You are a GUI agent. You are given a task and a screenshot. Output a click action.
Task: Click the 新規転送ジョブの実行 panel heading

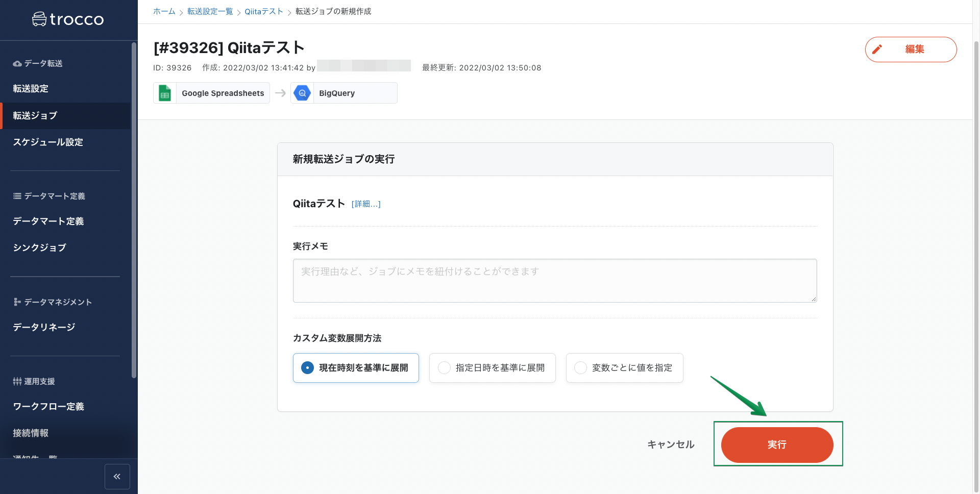[x=344, y=159]
